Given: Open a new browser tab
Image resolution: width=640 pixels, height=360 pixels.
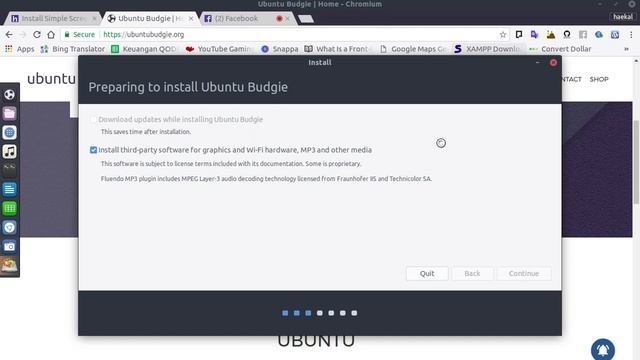Looking at the screenshot, I should pos(306,19).
